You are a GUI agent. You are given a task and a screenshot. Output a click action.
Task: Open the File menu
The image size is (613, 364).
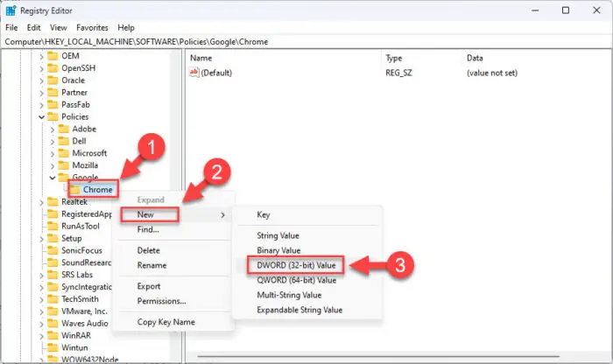[11, 28]
